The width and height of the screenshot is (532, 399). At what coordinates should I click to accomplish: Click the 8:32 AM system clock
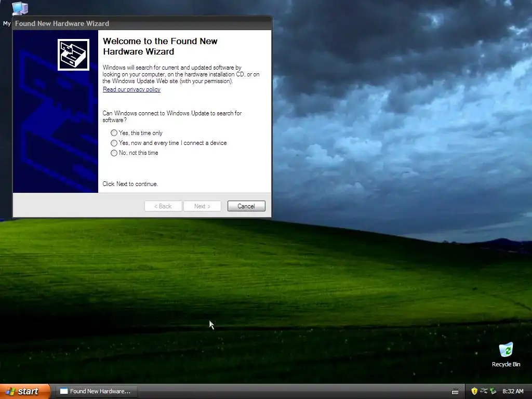pyautogui.click(x=513, y=391)
